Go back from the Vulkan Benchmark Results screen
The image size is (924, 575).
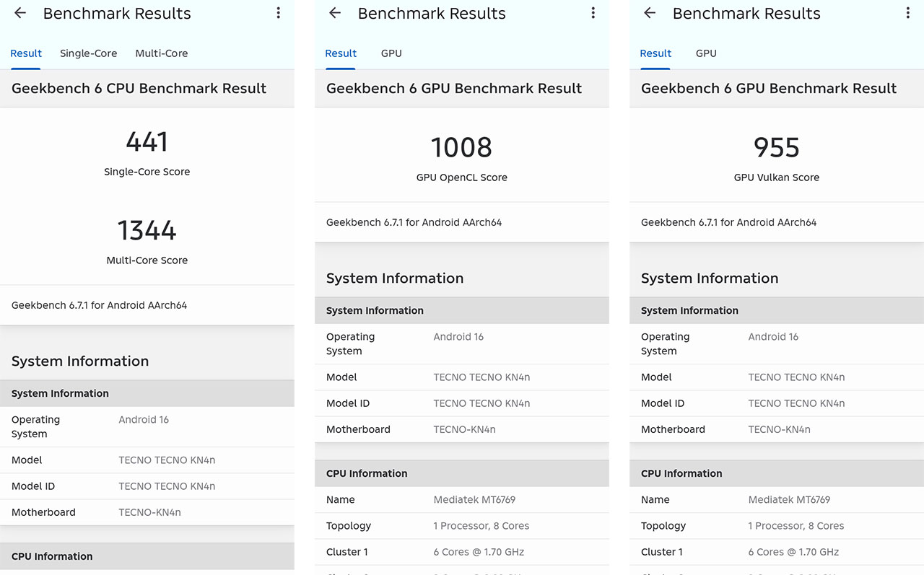(x=650, y=13)
